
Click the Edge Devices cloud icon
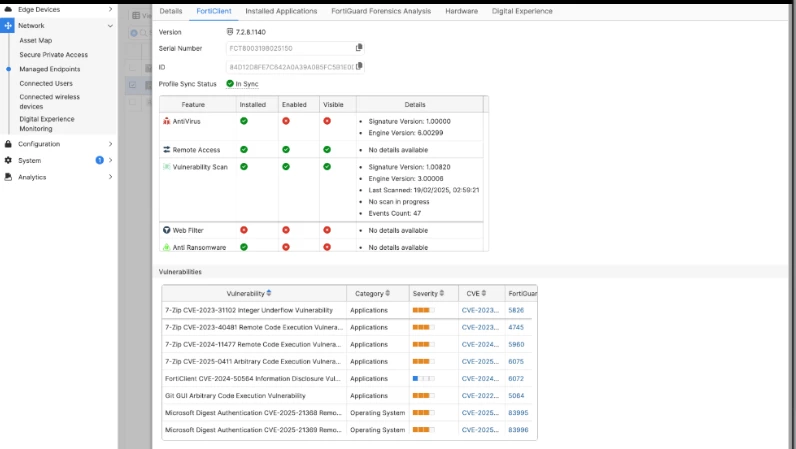click(8, 9)
